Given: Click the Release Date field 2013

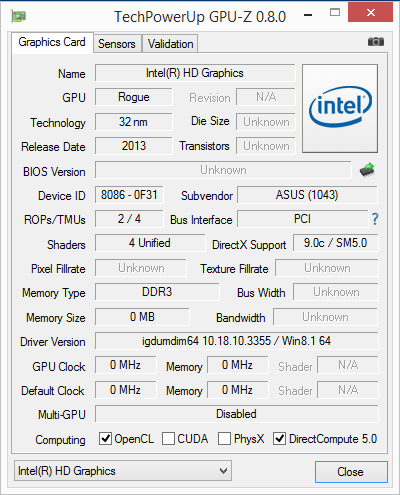Looking at the screenshot, I should [x=134, y=146].
